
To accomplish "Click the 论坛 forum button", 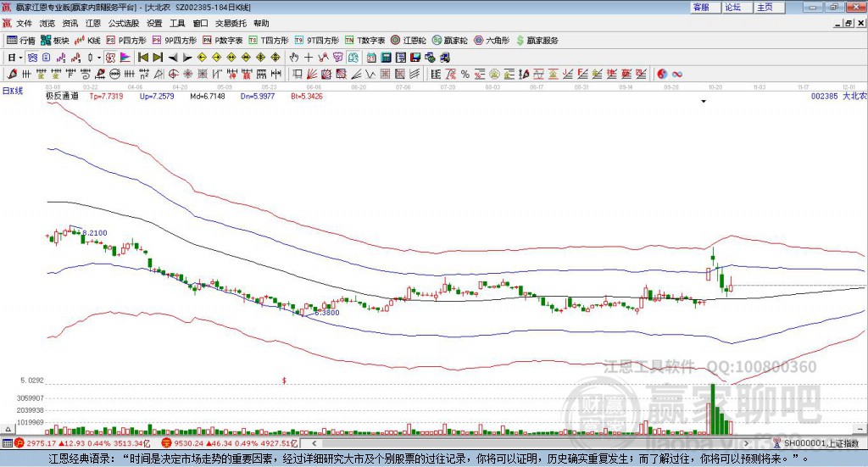I will click(x=737, y=7).
